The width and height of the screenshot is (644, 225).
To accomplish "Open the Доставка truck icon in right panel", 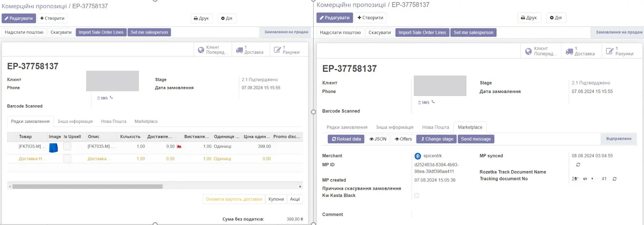I will click(569, 51).
